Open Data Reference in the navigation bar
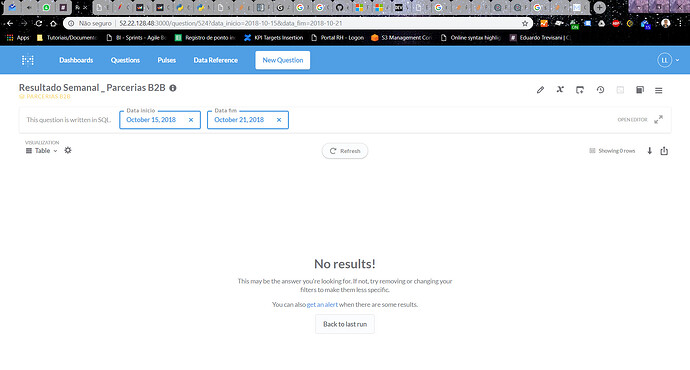Screen dimensions: 690x370 click(216, 60)
